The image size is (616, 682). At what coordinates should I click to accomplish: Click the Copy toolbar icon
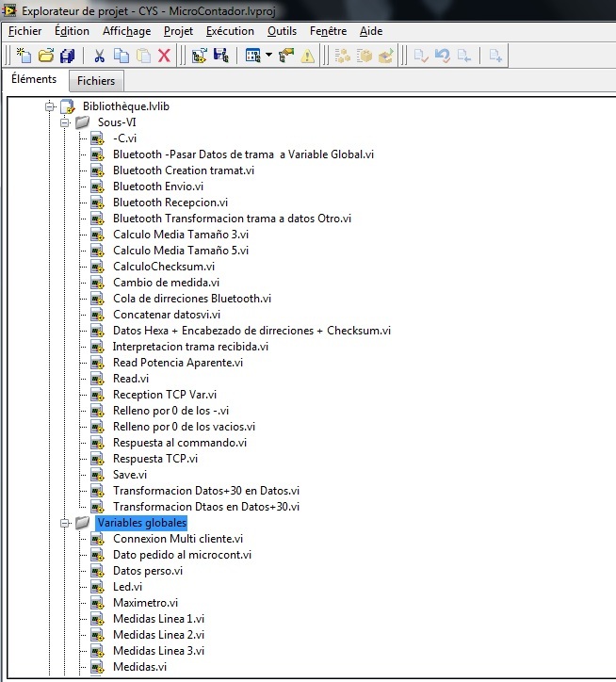point(122,56)
